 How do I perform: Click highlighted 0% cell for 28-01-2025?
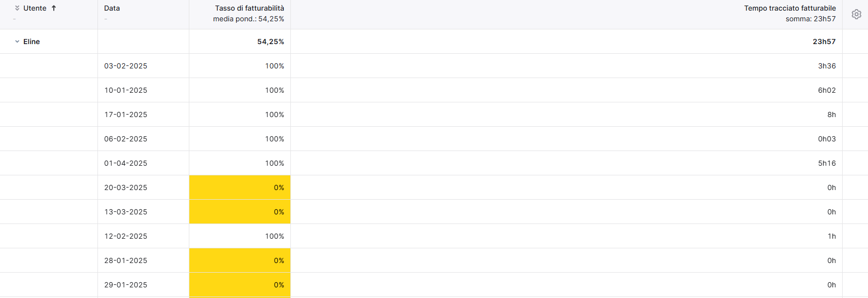(240, 260)
